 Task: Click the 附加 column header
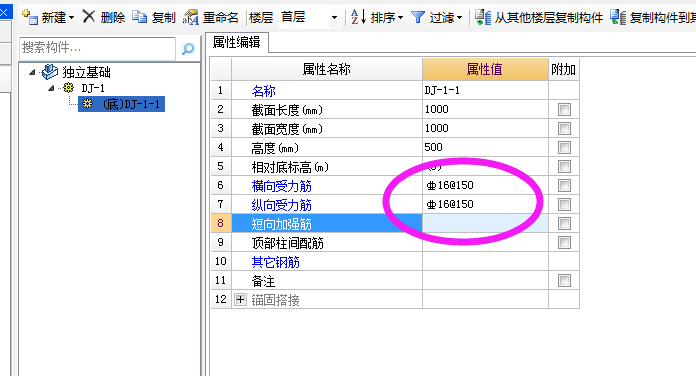564,69
